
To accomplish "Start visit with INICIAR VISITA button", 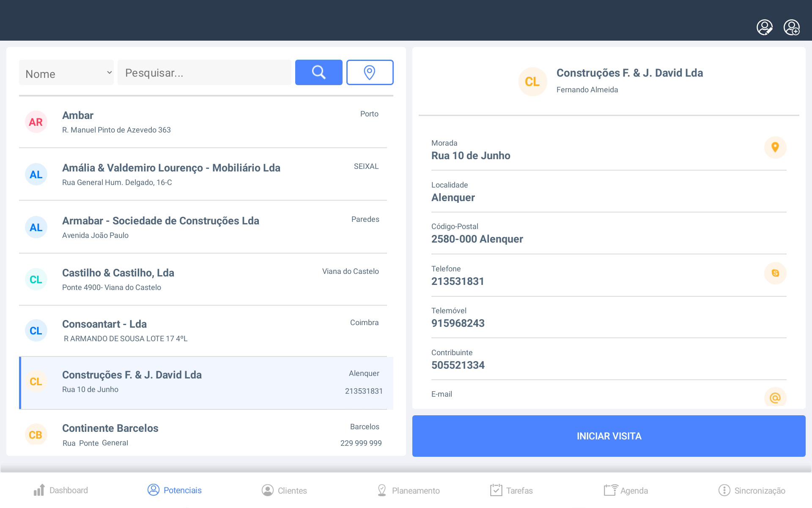I will (x=609, y=436).
